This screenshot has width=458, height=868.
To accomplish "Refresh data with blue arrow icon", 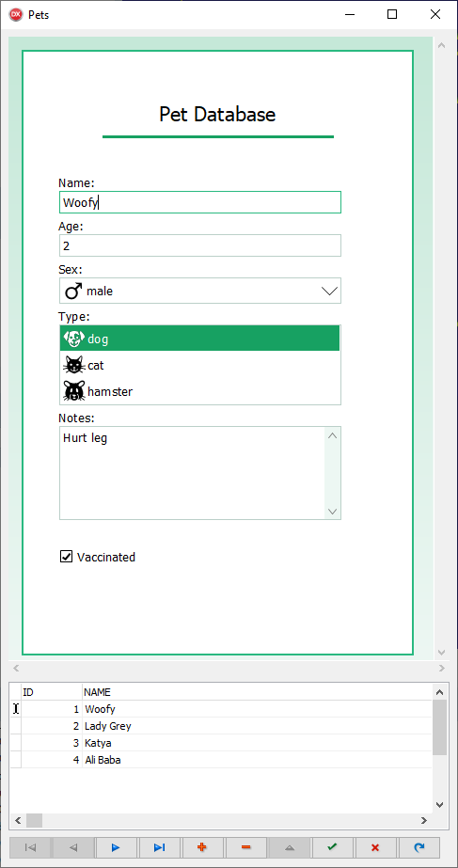I will click(419, 847).
